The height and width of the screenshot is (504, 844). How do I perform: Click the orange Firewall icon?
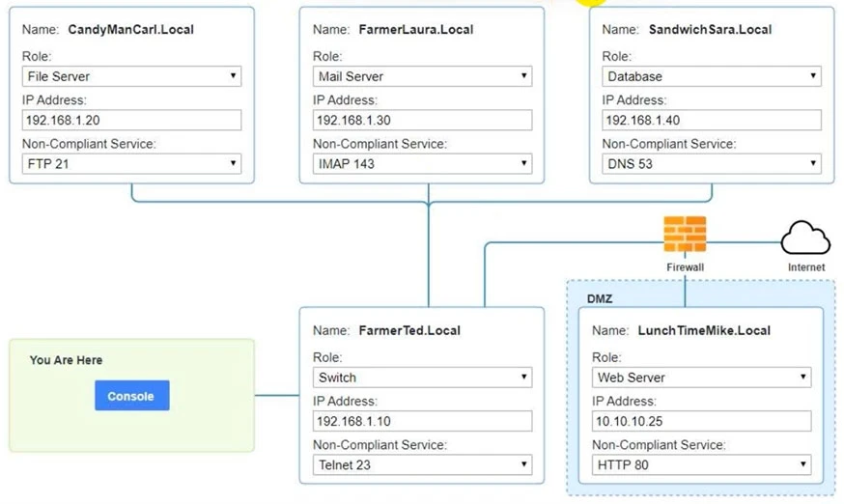(685, 235)
